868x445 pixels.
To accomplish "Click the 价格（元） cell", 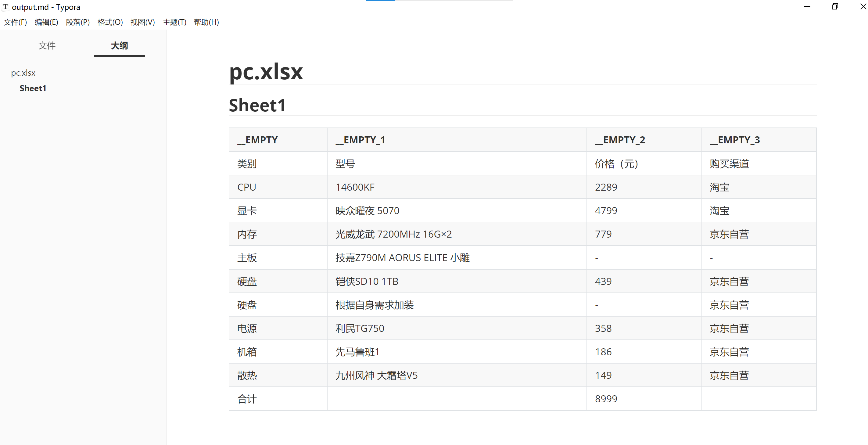I will (644, 163).
